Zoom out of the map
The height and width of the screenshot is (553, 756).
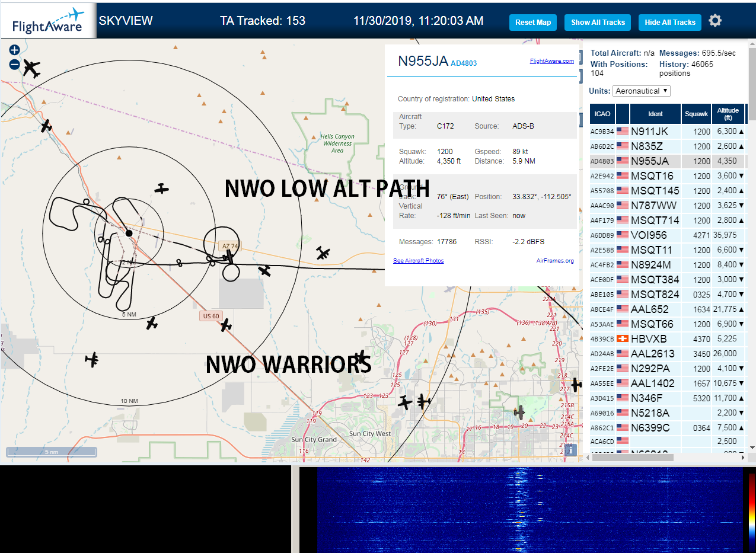[x=14, y=64]
